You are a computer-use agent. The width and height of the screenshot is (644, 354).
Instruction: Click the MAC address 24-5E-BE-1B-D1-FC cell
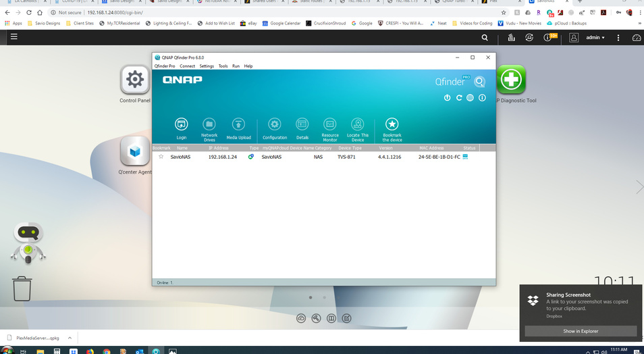point(439,157)
